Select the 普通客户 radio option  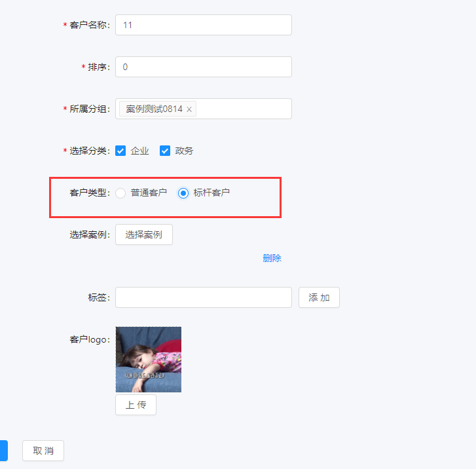click(120, 193)
